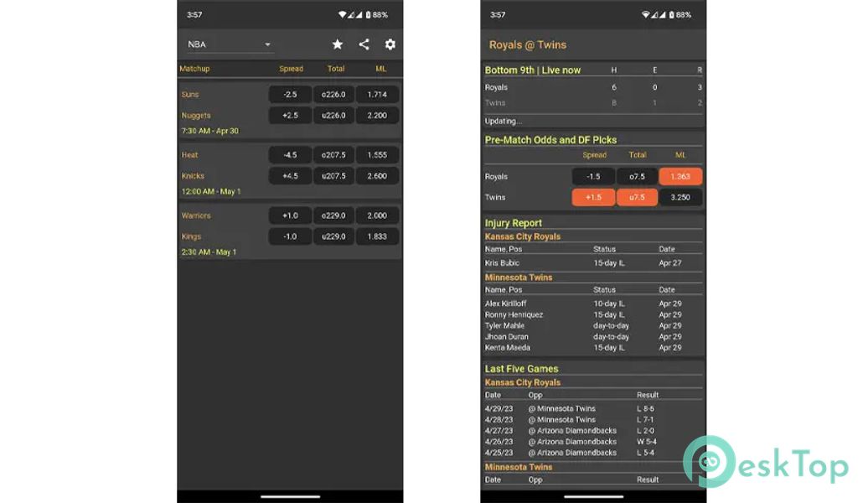Select Suns -2.5 spread button
868x503 pixels.
pyautogui.click(x=290, y=95)
